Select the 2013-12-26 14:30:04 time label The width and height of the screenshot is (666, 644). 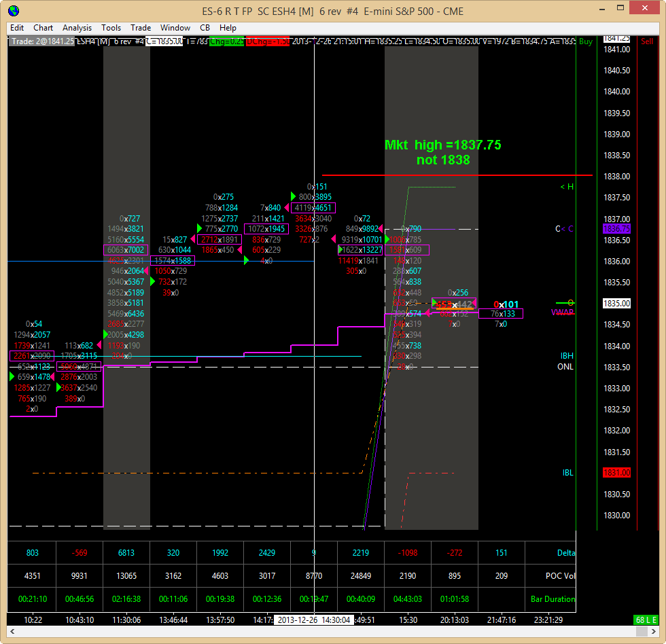click(314, 620)
